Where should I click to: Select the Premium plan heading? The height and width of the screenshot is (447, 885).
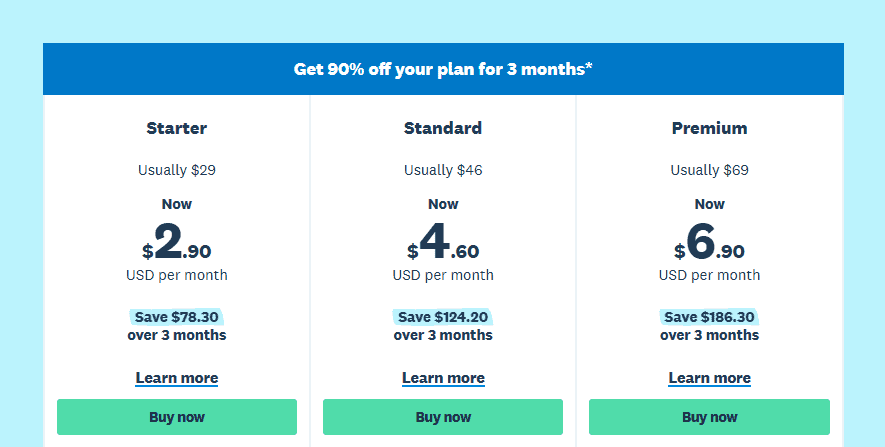click(x=709, y=128)
